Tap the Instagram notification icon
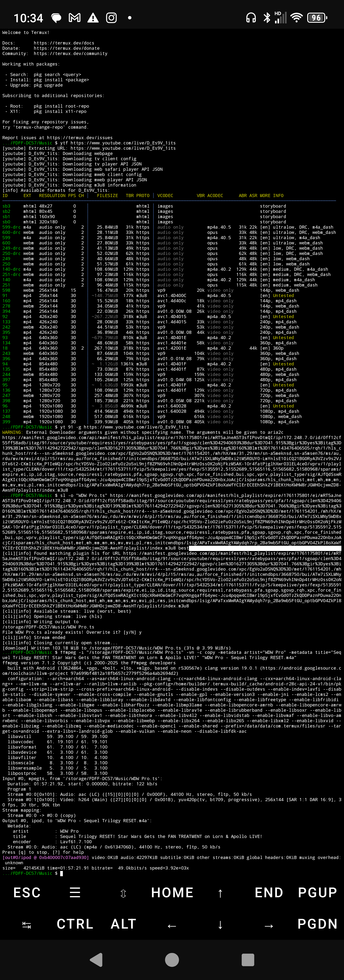Screen dimensions: 344x980 pyautogui.click(x=111, y=17)
